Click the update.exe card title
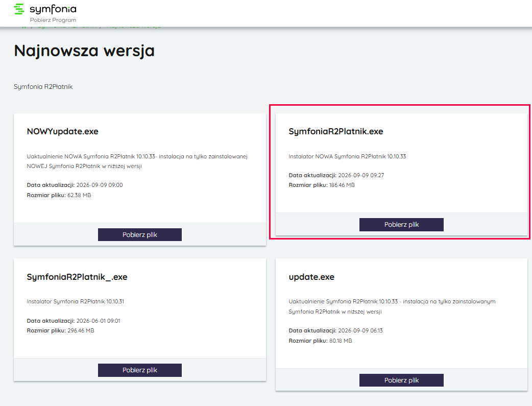 pos(311,277)
